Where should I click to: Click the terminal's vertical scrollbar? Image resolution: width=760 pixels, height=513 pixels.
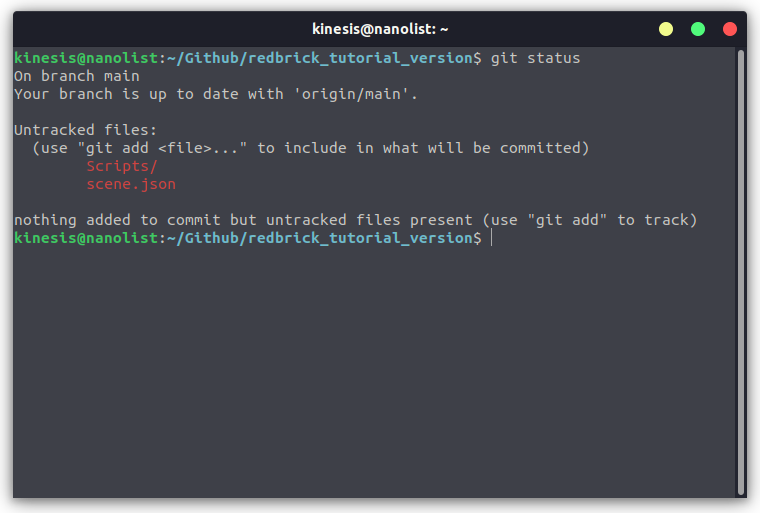741,272
